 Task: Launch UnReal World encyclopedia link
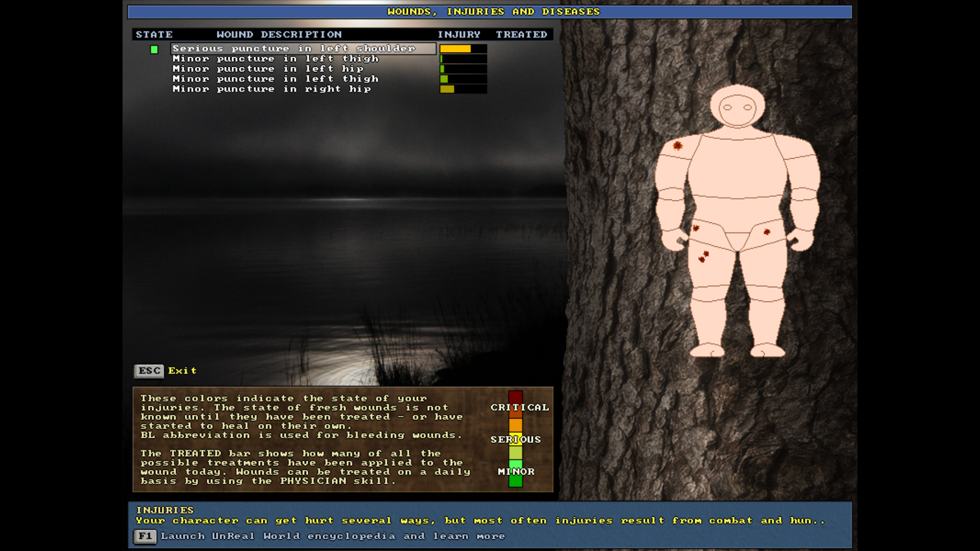pyautogui.click(x=333, y=536)
